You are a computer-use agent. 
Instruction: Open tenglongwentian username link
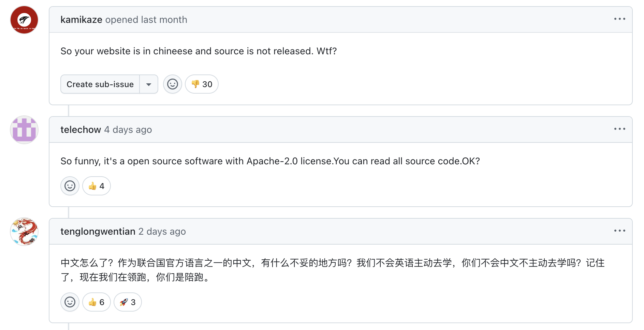coord(98,232)
